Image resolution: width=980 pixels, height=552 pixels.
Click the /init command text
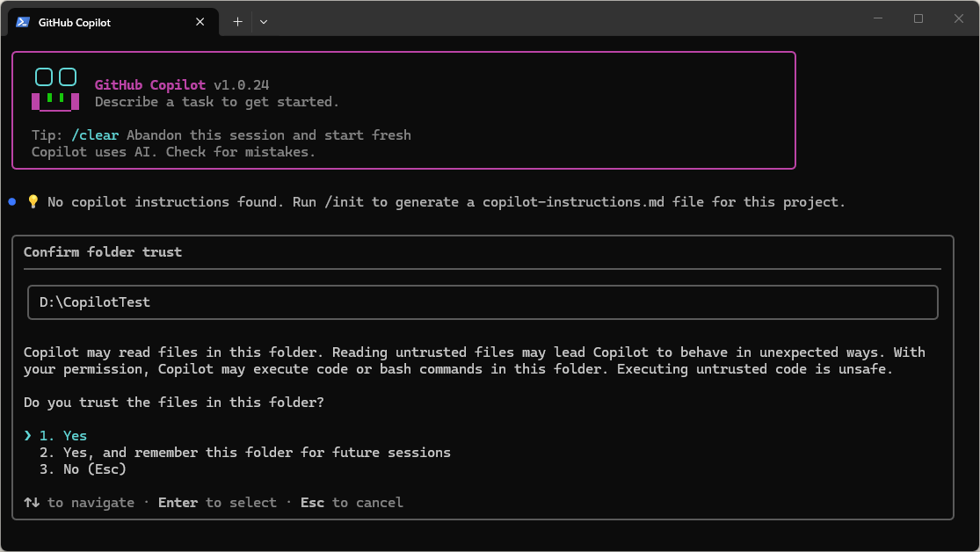pos(348,202)
